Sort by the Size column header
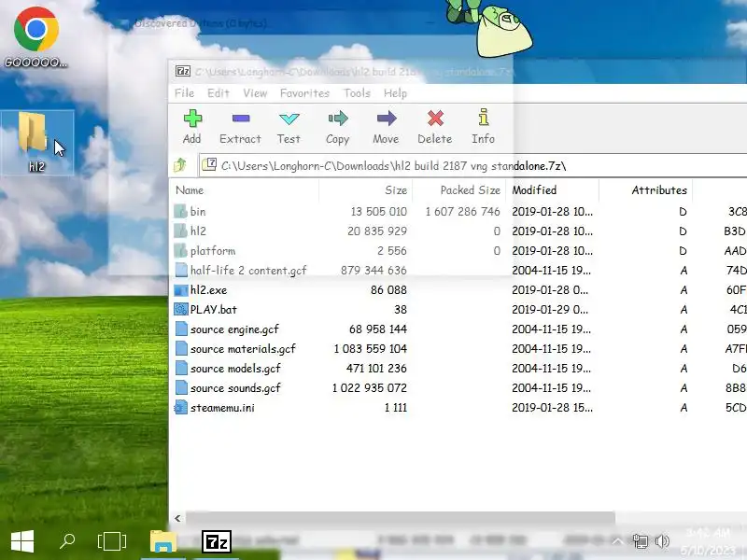Screen dimensions: 747x560 click(365, 190)
